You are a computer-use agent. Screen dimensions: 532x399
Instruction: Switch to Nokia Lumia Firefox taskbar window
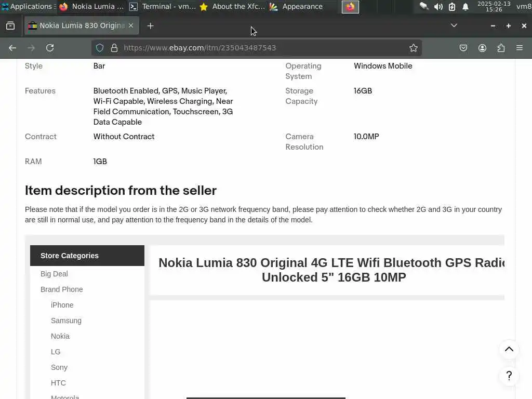pyautogui.click(x=91, y=6)
